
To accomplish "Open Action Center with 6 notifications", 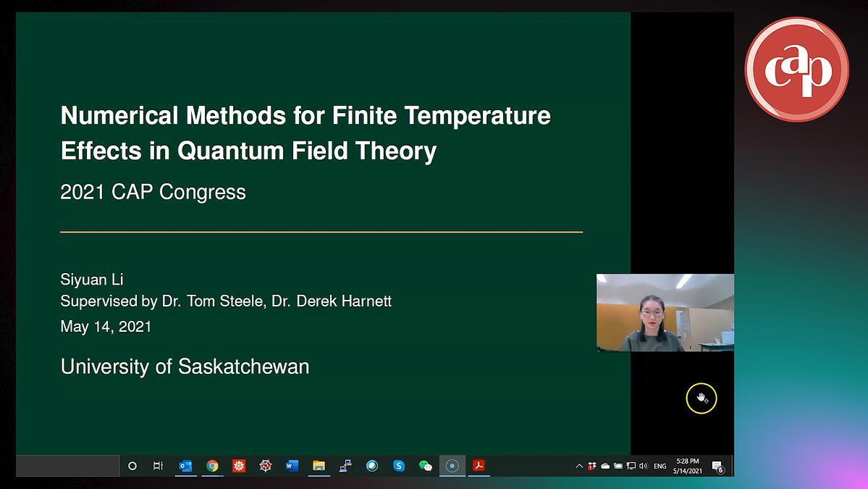I will [x=718, y=467].
